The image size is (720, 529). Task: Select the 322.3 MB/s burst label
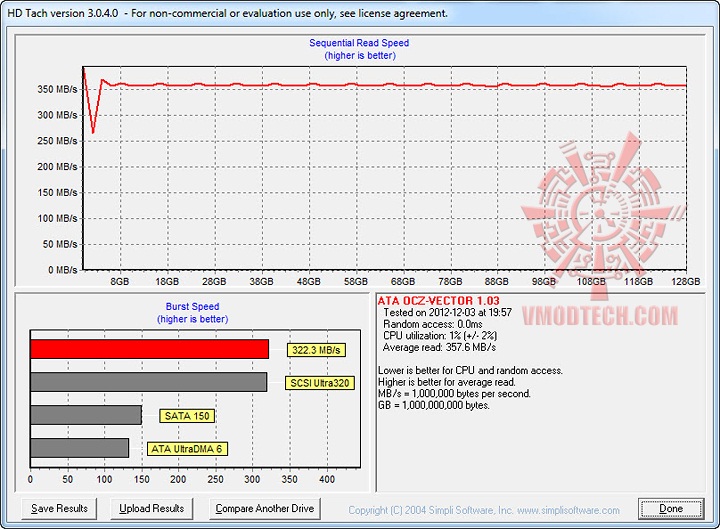click(x=316, y=350)
